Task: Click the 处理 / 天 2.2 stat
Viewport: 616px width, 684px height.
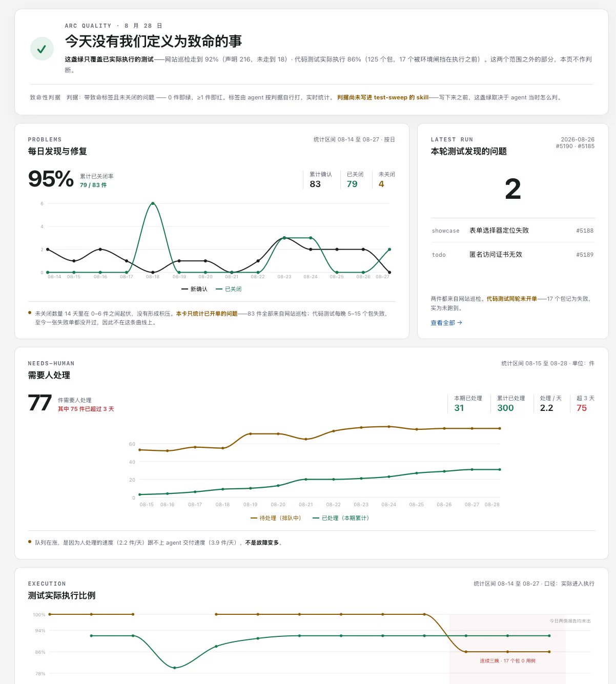Action: (x=551, y=403)
